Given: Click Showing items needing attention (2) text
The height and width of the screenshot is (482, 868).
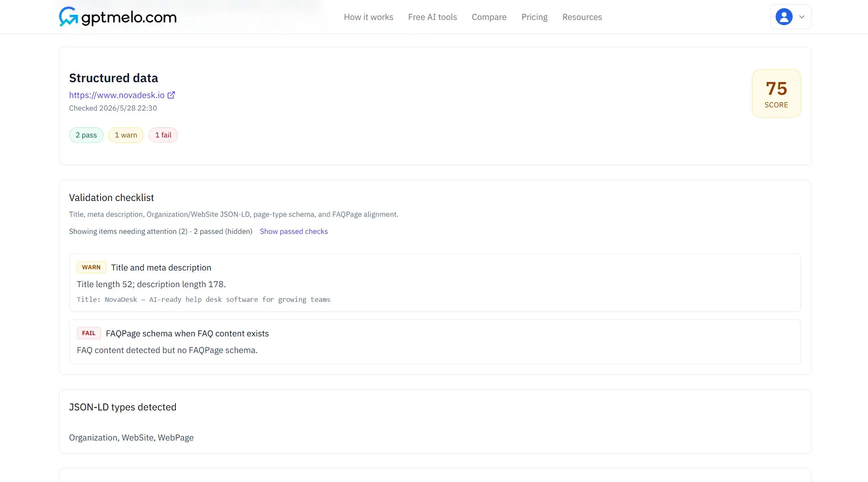Looking at the screenshot, I should click(x=128, y=231).
